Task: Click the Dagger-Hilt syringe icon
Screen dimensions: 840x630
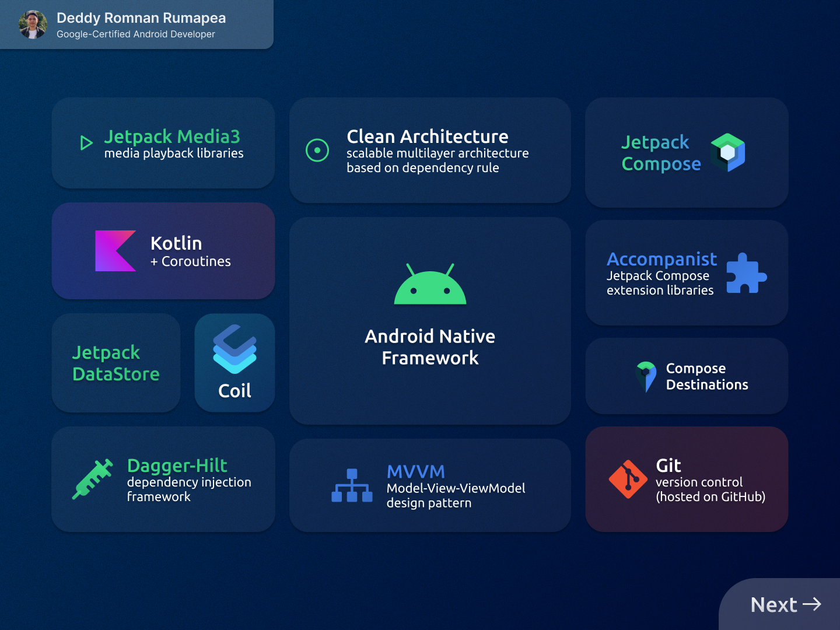Action: pyautogui.click(x=92, y=479)
